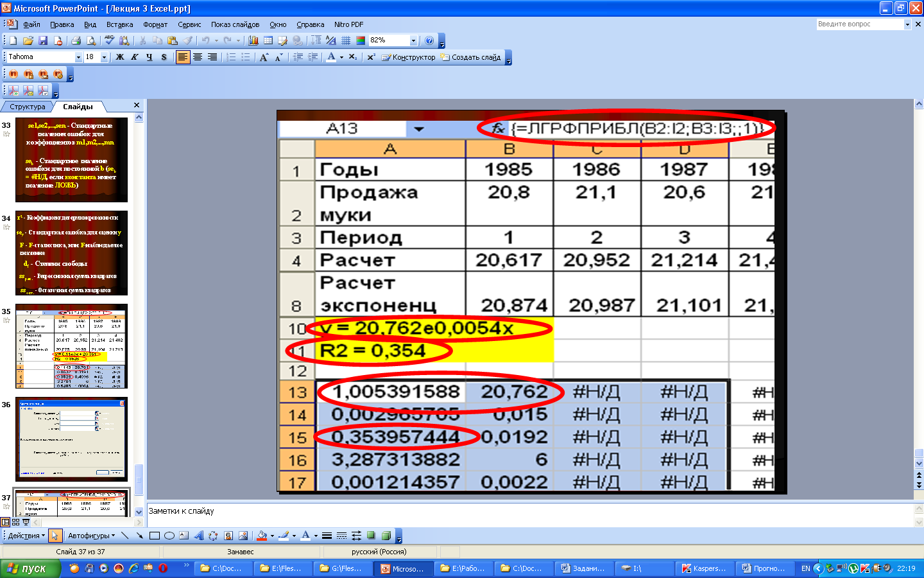
Task: Toggle right text alignment
Action: [212, 57]
